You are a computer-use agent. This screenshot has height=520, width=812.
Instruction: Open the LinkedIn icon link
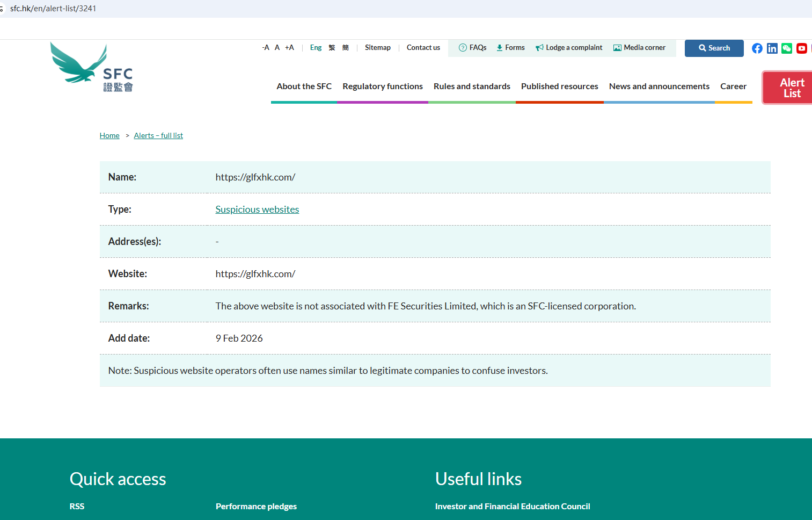(772, 48)
